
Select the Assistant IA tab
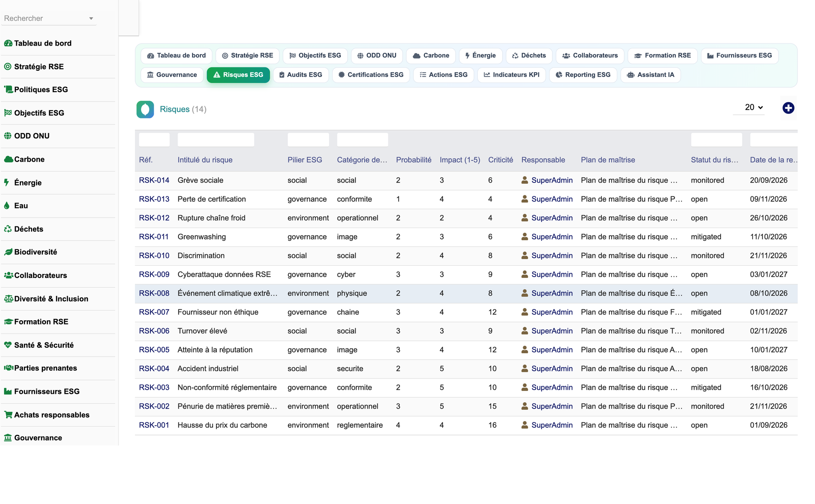pyautogui.click(x=650, y=75)
